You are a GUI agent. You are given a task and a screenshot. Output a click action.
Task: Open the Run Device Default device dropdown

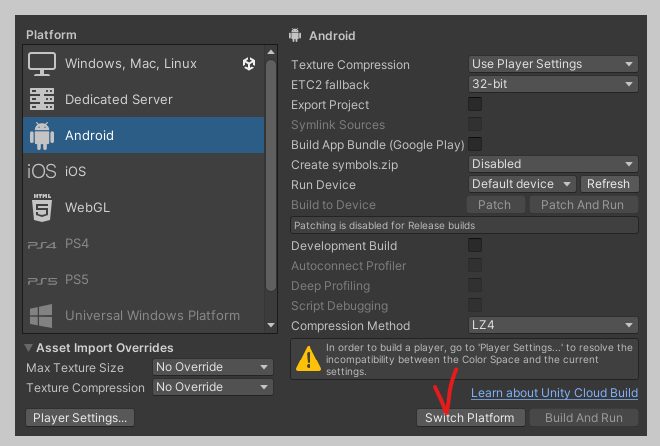click(522, 184)
